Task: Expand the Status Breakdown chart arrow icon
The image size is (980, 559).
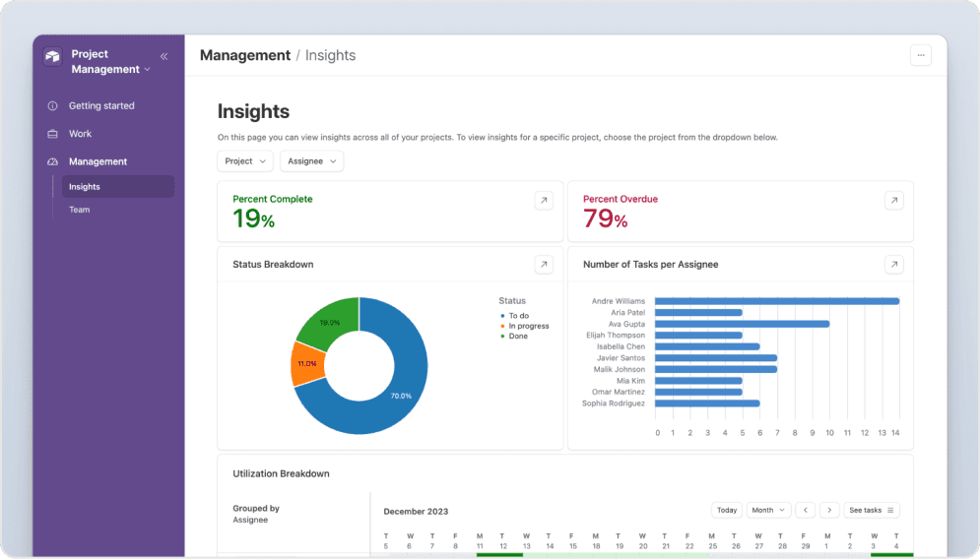Action: tap(544, 264)
